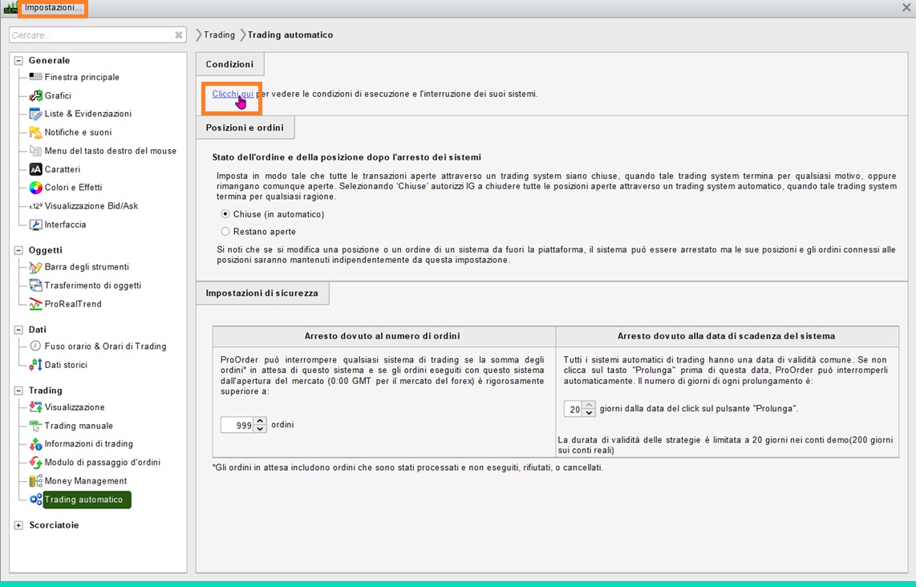This screenshot has height=587, width=924.
Task: Increase the giorni prolungamento value
Action: click(x=590, y=406)
